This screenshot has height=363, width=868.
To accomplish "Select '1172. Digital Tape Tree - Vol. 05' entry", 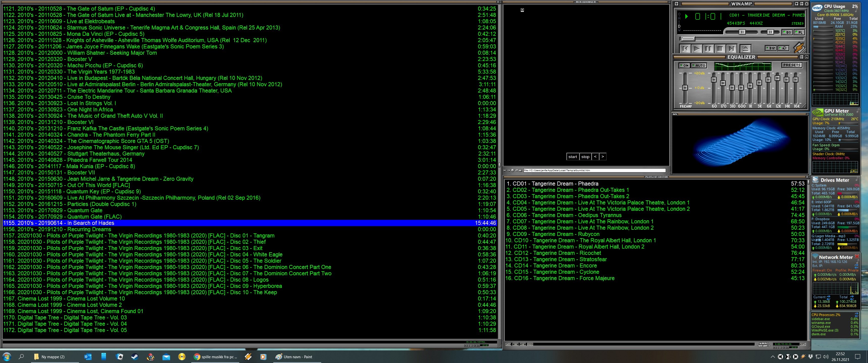I will [x=250, y=330].
